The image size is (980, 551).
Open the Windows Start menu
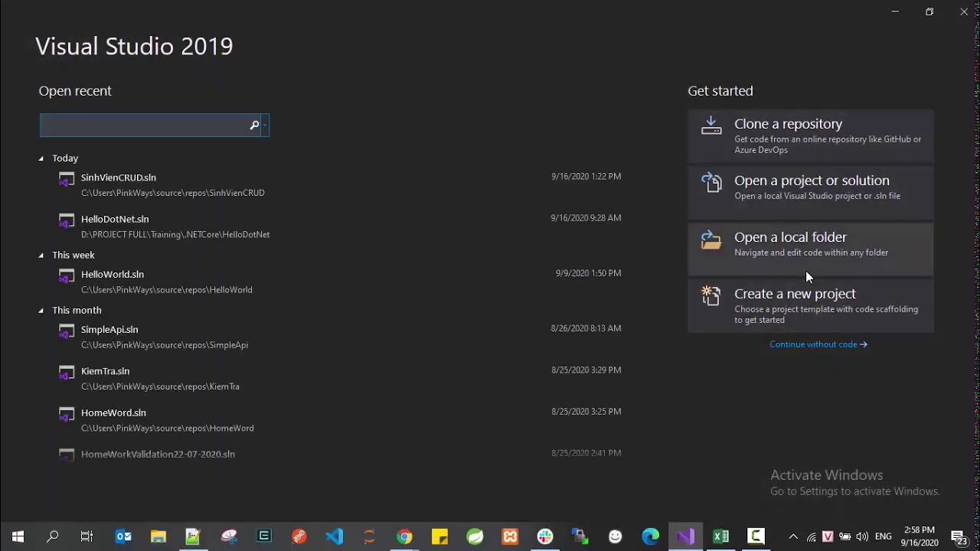(18, 536)
